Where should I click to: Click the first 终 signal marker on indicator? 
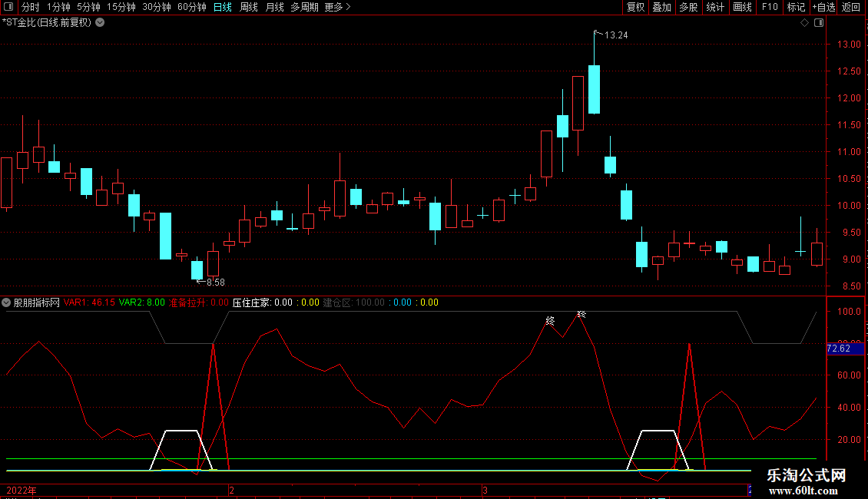[550, 321]
